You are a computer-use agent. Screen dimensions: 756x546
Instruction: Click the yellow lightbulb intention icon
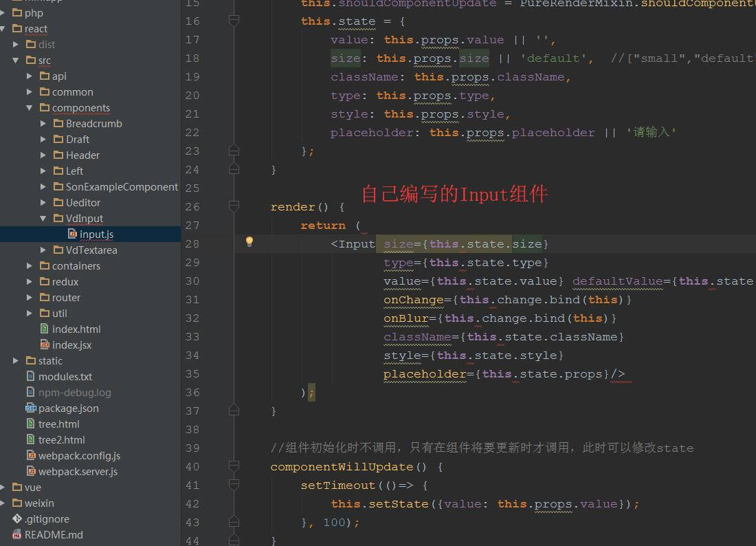[x=249, y=241]
